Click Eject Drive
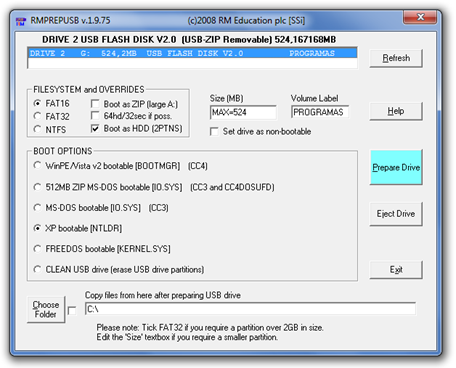Viewport: 456px width, 368px height. point(396,214)
